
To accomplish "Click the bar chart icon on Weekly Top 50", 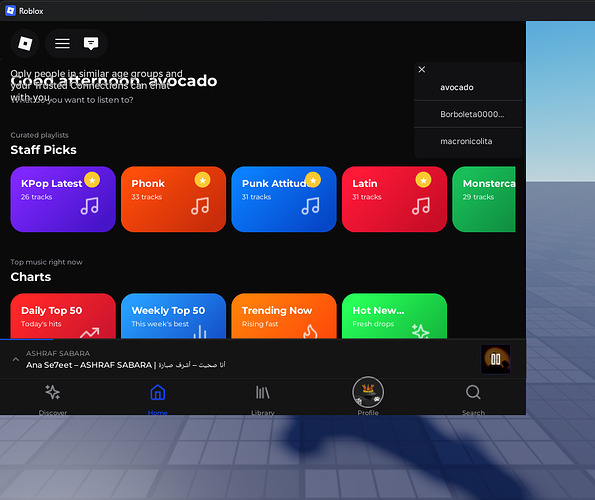I will [x=200, y=332].
